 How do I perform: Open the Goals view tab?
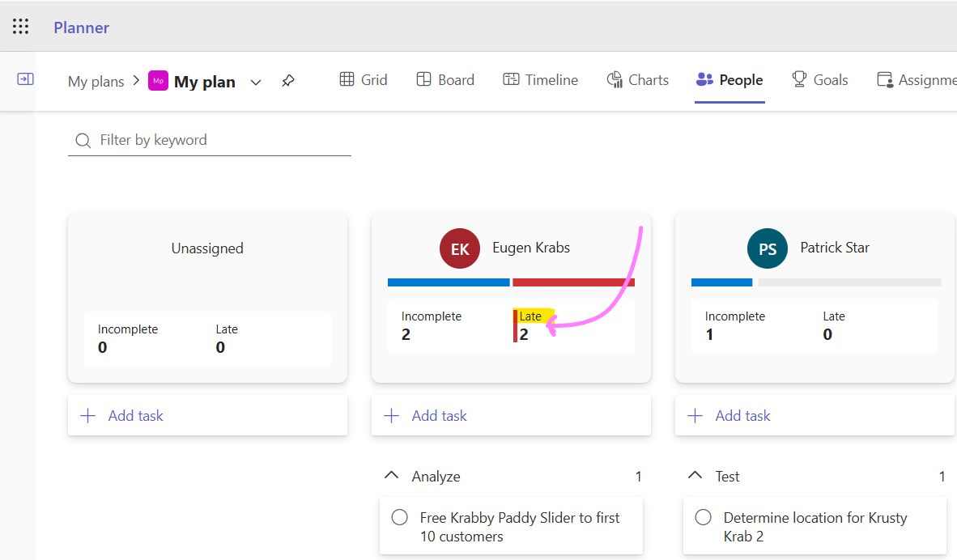click(819, 80)
